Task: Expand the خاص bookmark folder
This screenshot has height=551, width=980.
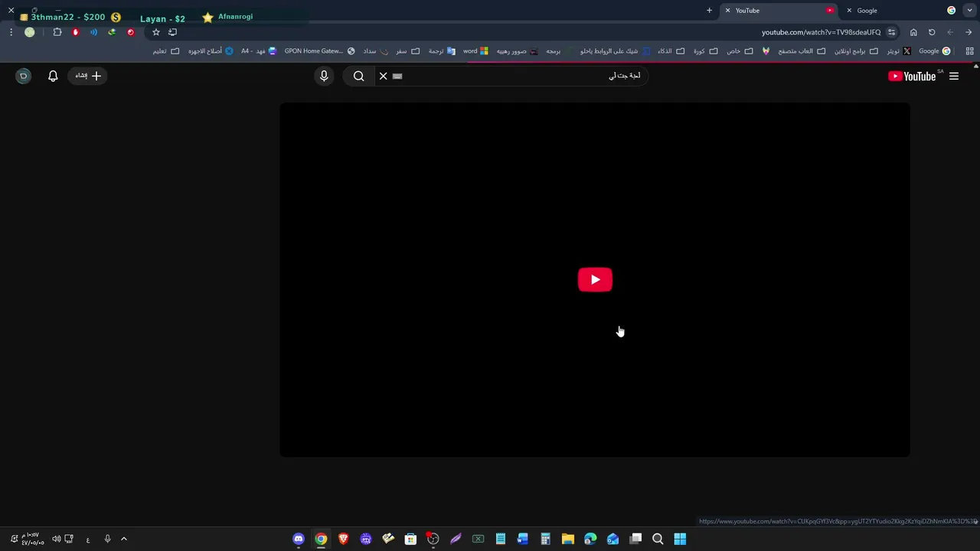Action: [740, 51]
